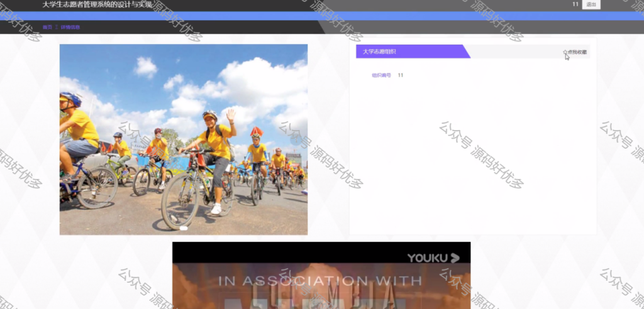
Task: Click the 组织编号 field label
Action: point(381,75)
